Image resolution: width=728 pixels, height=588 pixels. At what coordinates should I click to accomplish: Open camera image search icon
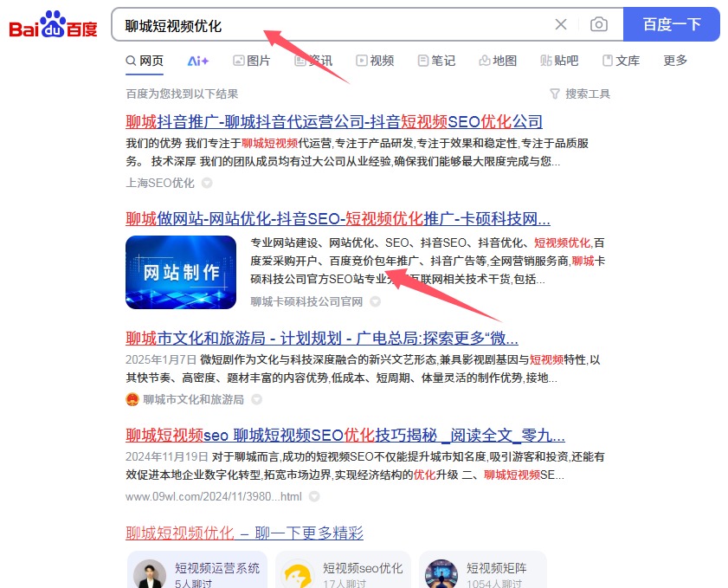(599, 24)
